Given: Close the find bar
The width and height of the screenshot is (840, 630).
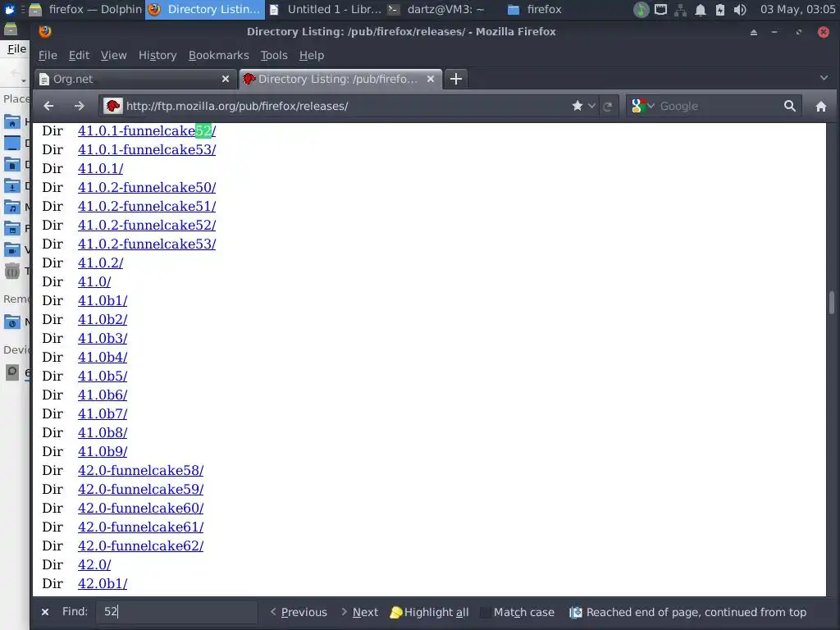Looking at the screenshot, I should click(45, 612).
